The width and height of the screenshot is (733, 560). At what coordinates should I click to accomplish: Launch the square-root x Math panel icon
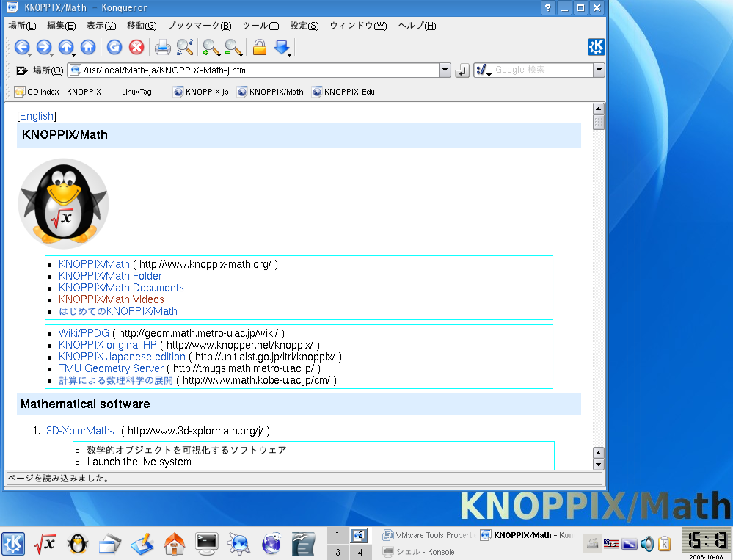coord(45,544)
